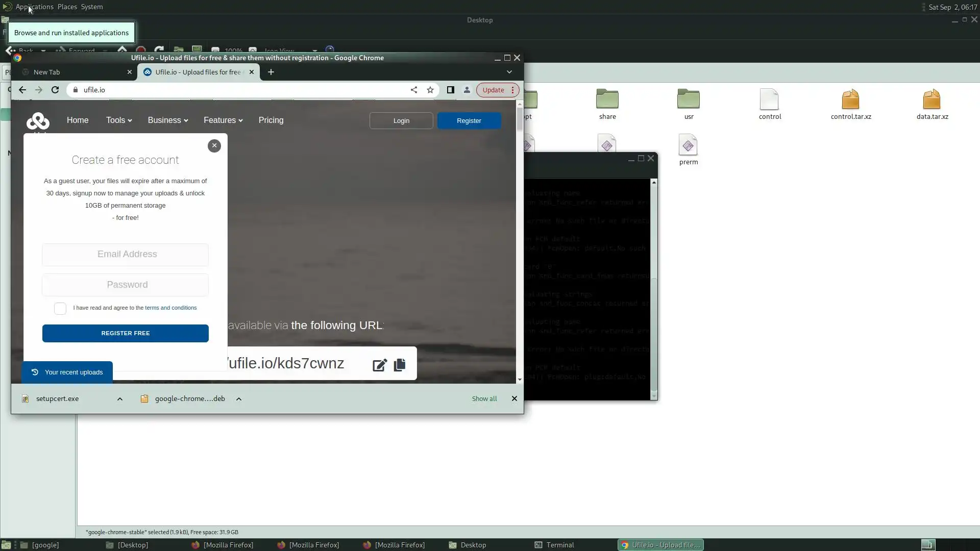Open the data.tar.xz archive icon
Viewport: 980px width, 551px height.
click(932, 100)
